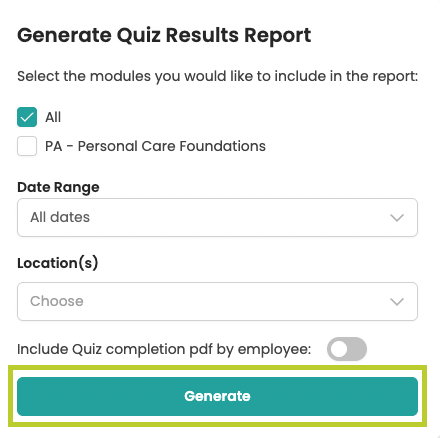
Task: Click the 'Generate Quiz Results Report' heading
Action: (164, 35)
